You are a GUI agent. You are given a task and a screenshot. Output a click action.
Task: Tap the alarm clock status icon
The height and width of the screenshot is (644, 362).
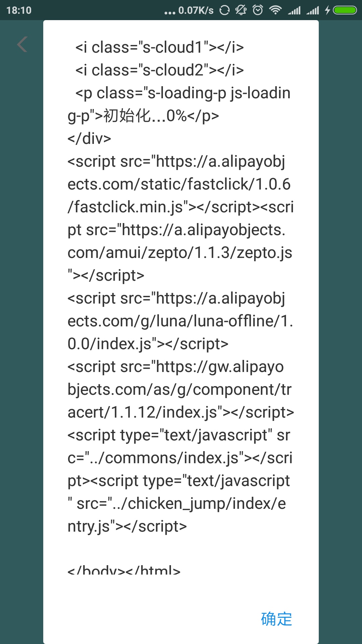click(258, 10)
